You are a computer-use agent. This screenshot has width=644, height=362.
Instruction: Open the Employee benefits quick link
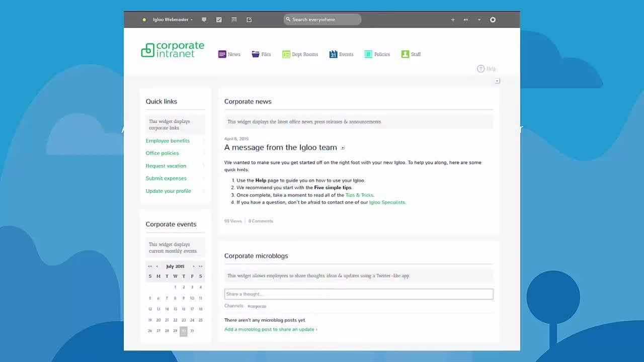click(x=168, y=141)
